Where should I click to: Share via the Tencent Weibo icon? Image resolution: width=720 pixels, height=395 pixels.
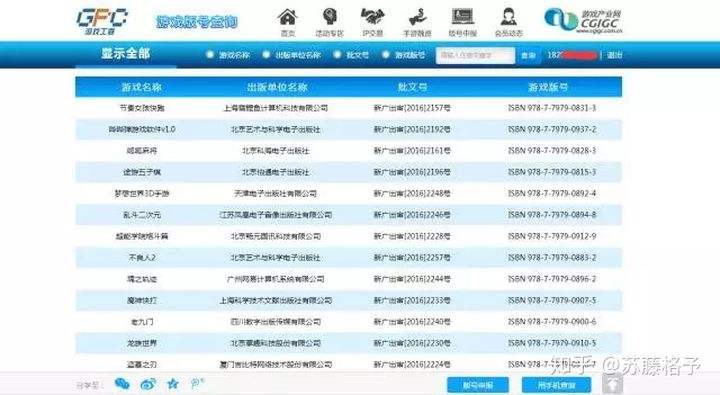197,384
